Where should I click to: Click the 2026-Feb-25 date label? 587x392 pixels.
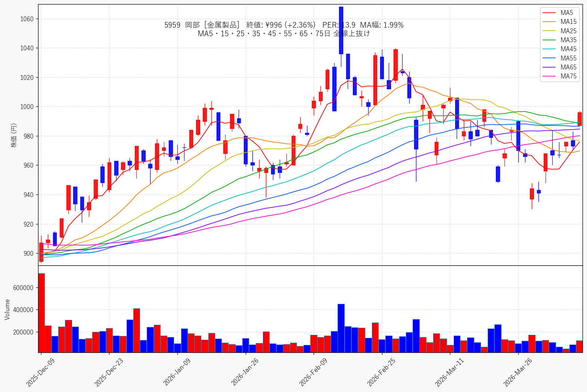pos(381,372)
